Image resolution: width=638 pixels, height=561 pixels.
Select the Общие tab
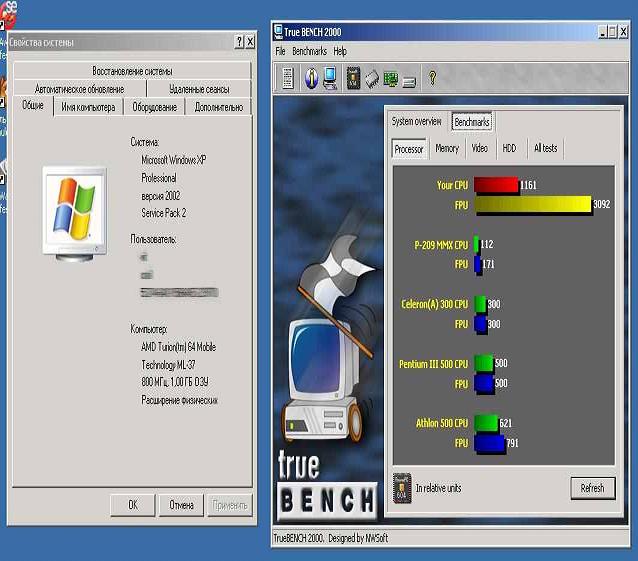pyautogui.click(x=33, y=106)
